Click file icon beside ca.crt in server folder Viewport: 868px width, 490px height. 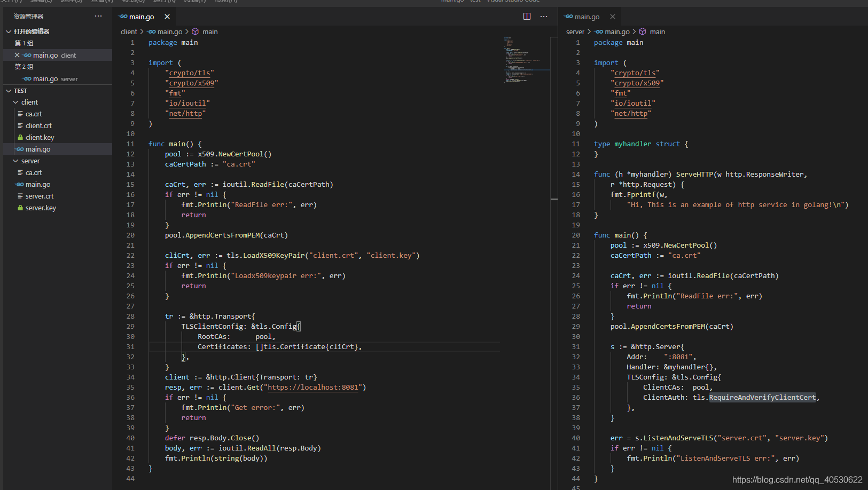click(20, 172)
